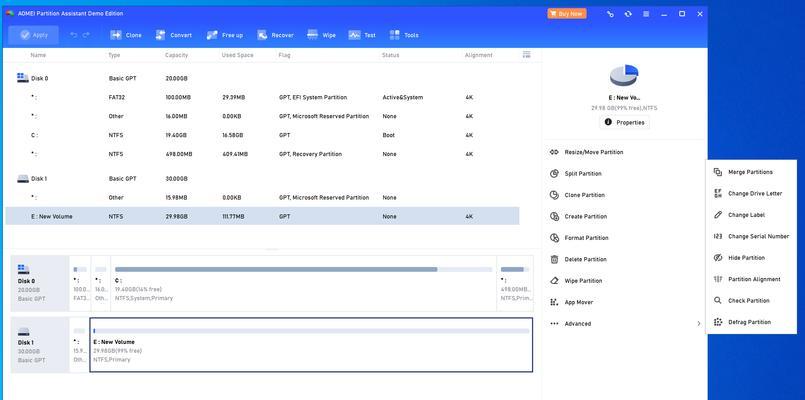Sort by the Used Space column header
This screenshot has height=400, width=805.
click(237, 55)
